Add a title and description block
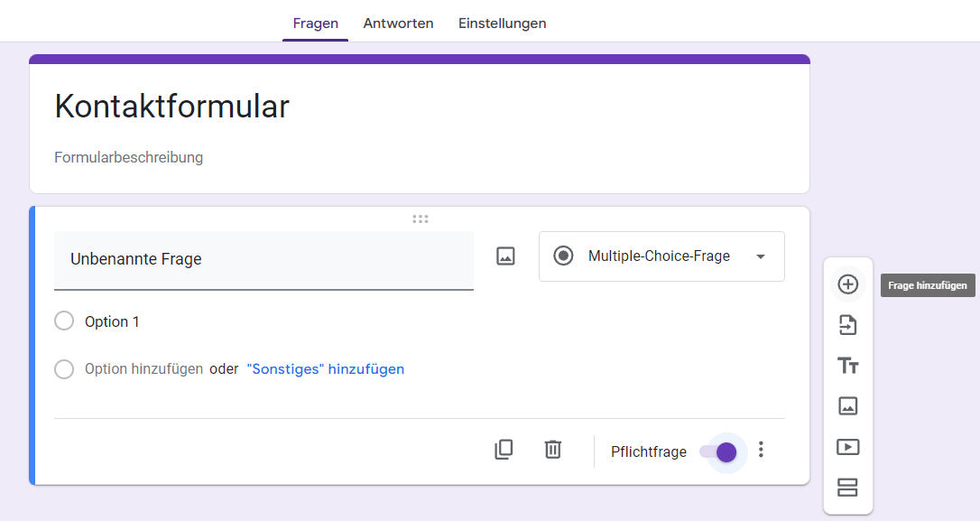Image resolution: width=980 pixels, height=521 pixels. [x=847, y=366]
